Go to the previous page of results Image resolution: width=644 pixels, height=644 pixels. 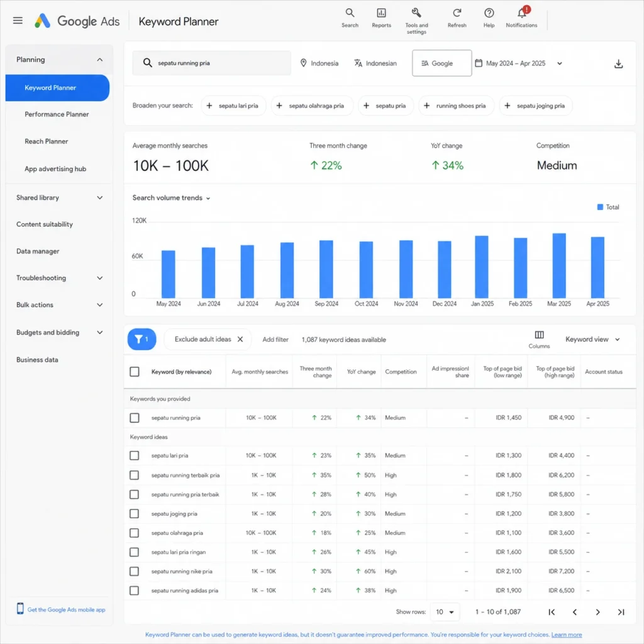click(x=575, y=612)
